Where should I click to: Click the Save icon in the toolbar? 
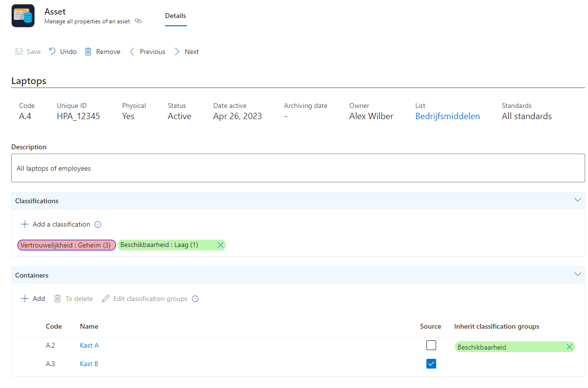18,51
